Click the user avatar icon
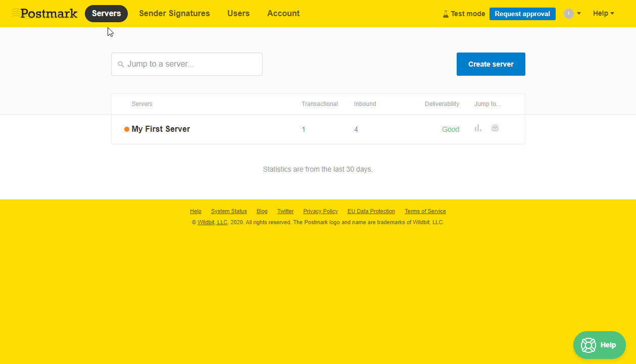Viewport: 636px width, 364px height. [x=569, y=14]
